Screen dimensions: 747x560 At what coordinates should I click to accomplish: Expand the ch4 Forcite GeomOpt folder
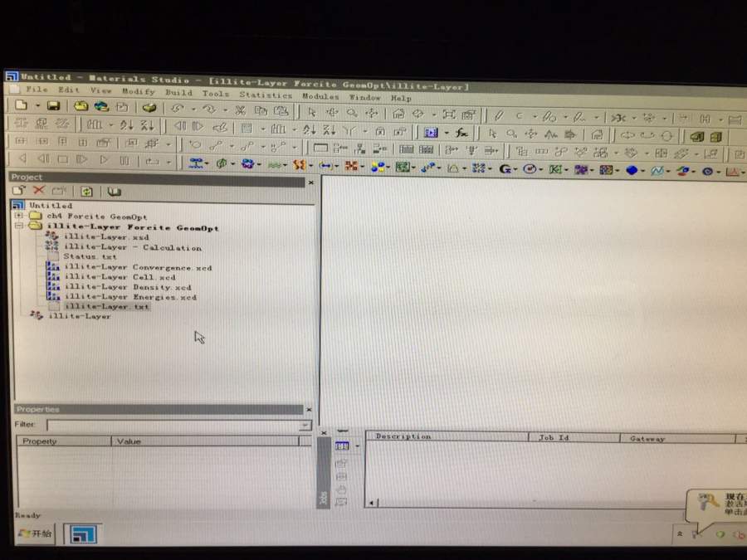click(19, 216)
